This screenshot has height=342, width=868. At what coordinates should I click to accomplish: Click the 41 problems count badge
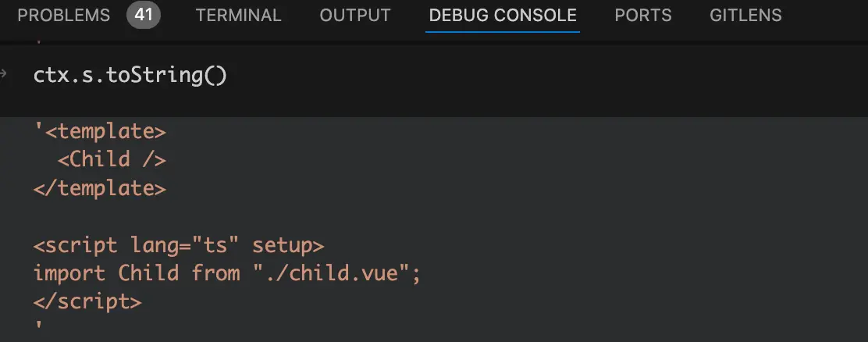pos(144,16)
